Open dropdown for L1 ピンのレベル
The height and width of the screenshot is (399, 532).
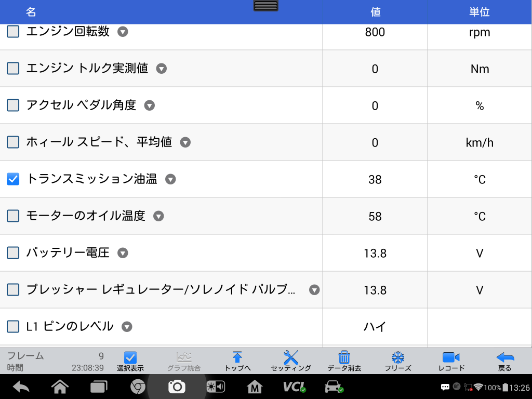click(x=127, y=327)
